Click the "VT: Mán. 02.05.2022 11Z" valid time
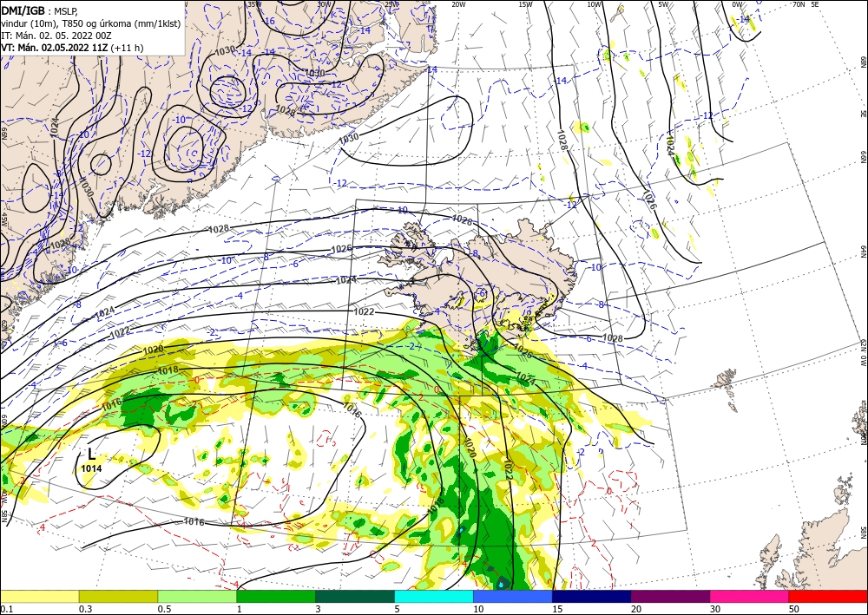Screen dimensions: 868x615 coord(55,48)
